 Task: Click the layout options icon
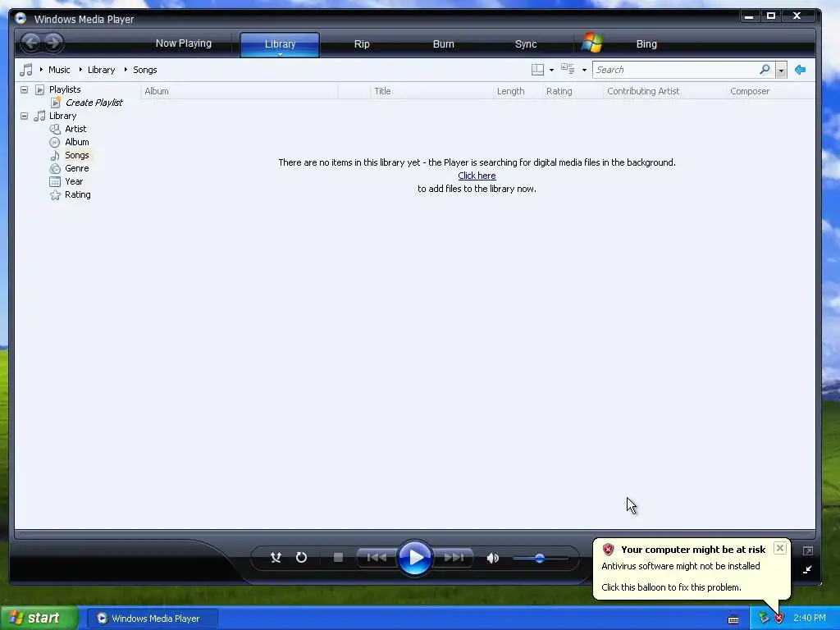click(x=537, y=70)
